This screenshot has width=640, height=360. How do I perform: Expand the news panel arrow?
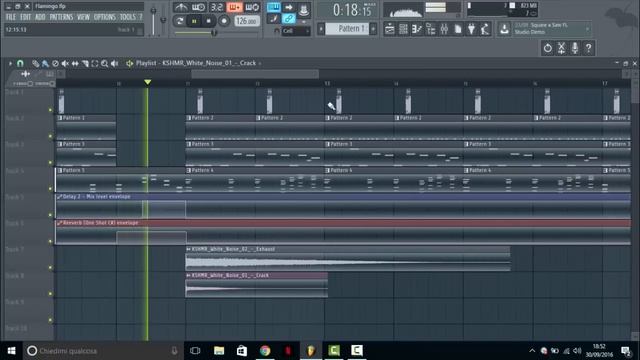587,29
